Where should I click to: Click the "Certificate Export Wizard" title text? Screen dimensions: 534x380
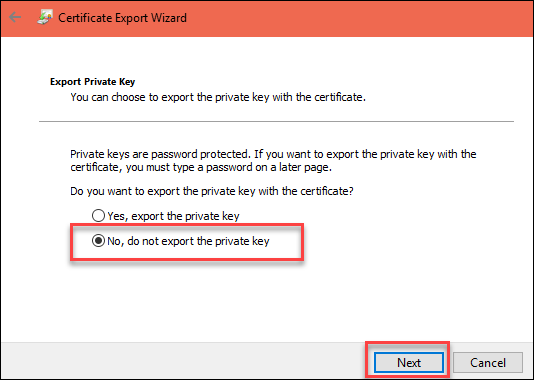coord(122,18)
